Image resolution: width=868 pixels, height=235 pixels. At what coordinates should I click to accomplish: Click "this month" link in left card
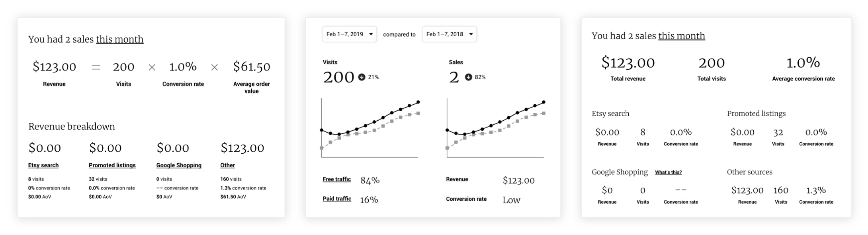(120, 39)
